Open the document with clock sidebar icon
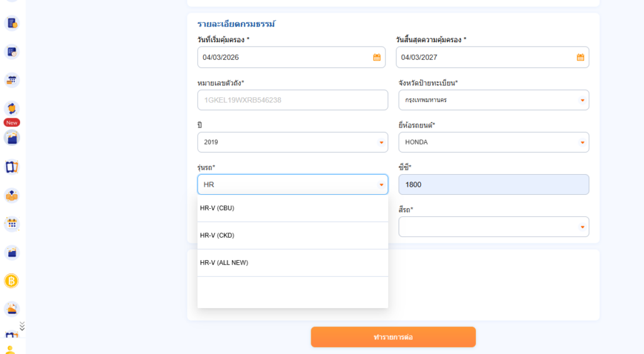The width and height of the screenshot is (644, 354). point(12,52)
